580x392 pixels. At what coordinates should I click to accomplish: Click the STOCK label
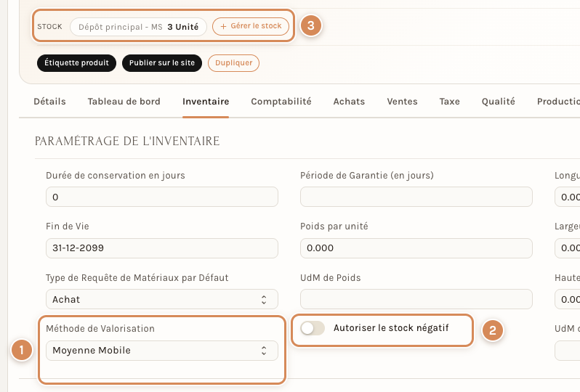(x=49, y=27)
